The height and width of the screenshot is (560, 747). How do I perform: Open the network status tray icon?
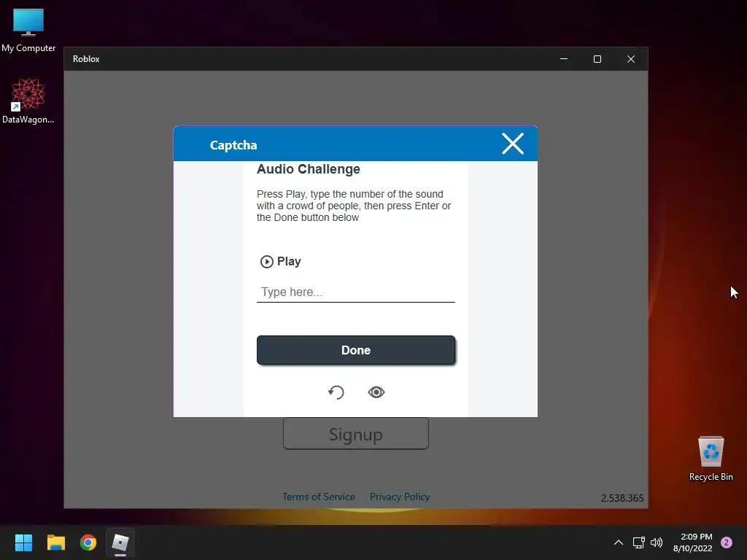pyautogui.click(x=638, y=542)
